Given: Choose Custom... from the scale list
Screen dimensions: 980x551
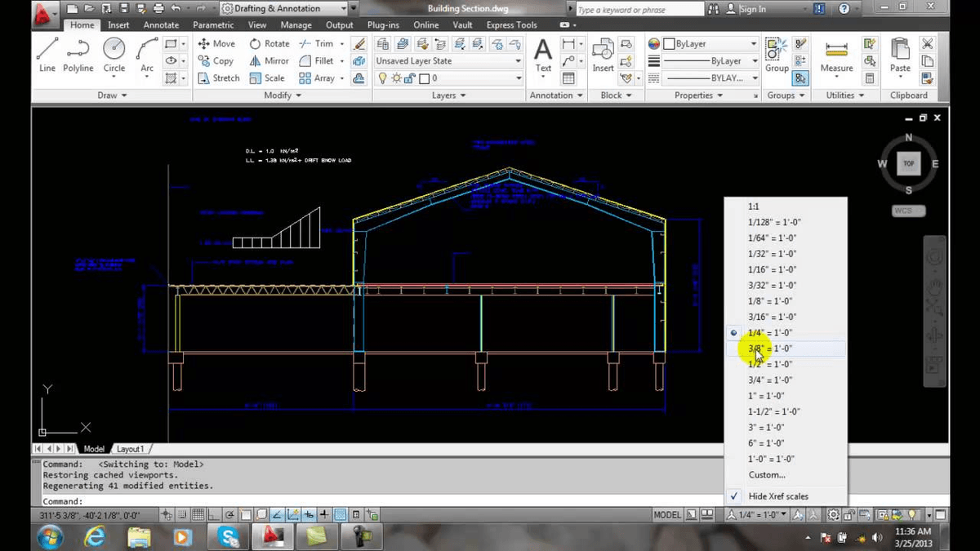Looking at the screenshot, I should (767, 474).
